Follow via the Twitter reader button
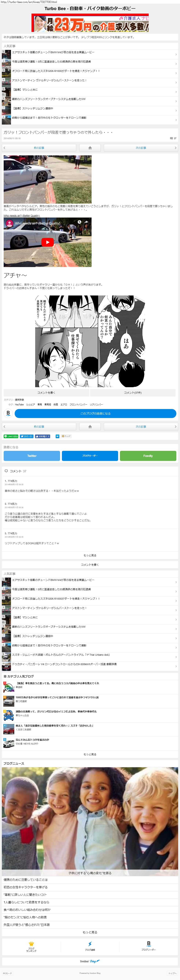Screen dimensions: 180x980 [32, 456]
